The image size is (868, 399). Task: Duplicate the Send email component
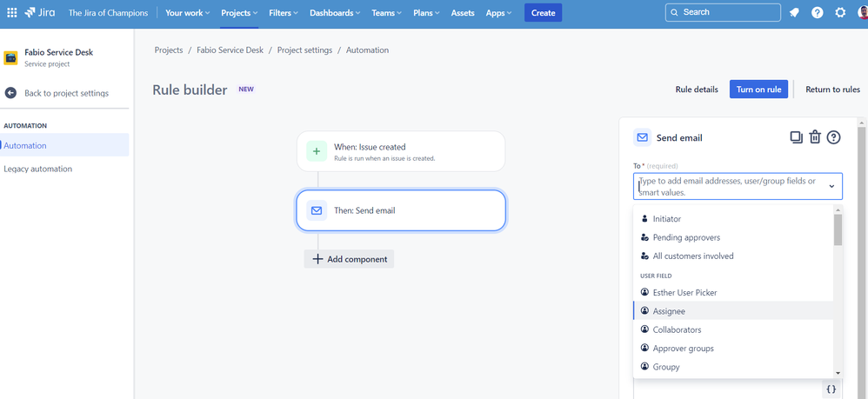coord(796,137)
